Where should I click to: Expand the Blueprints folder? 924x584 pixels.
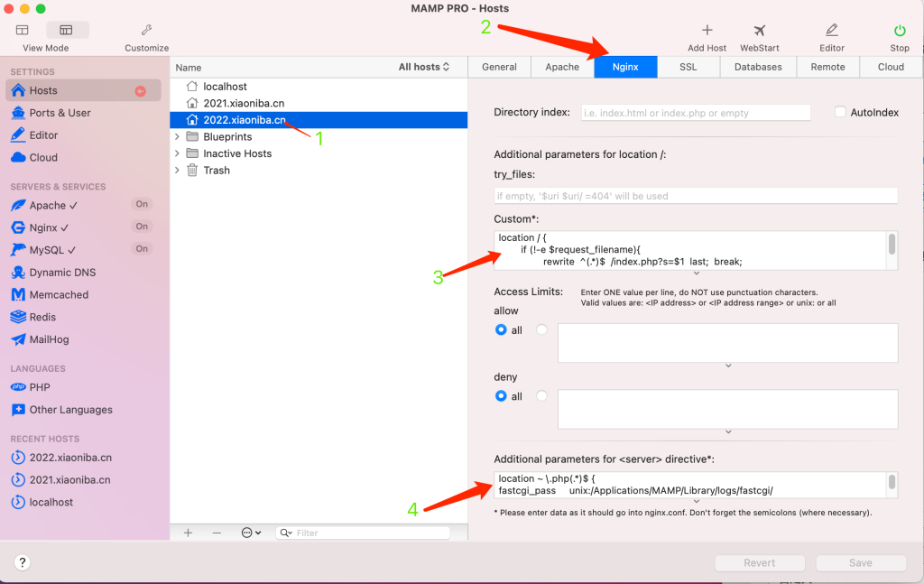[178, 136]
